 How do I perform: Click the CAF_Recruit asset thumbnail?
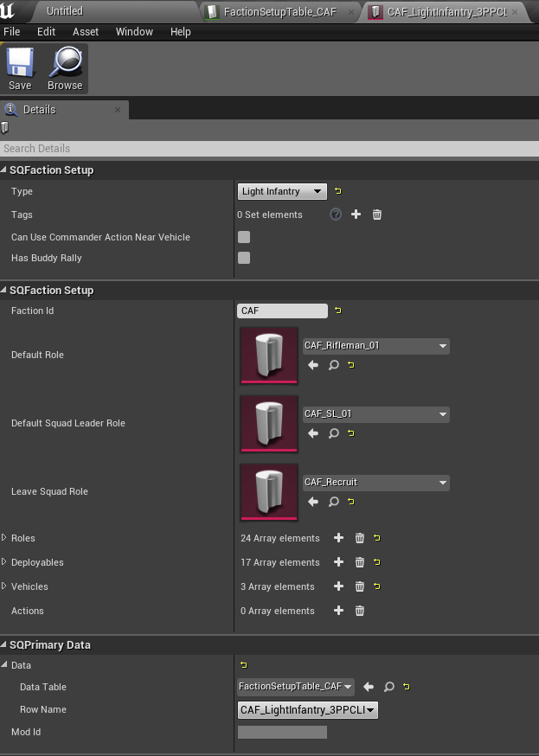pos(269,492)
